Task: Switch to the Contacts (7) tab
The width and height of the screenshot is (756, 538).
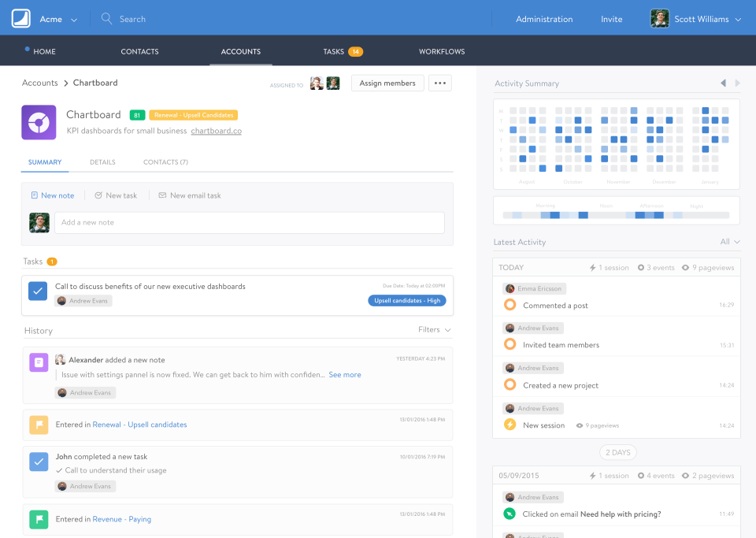Action: coord(166,162)
